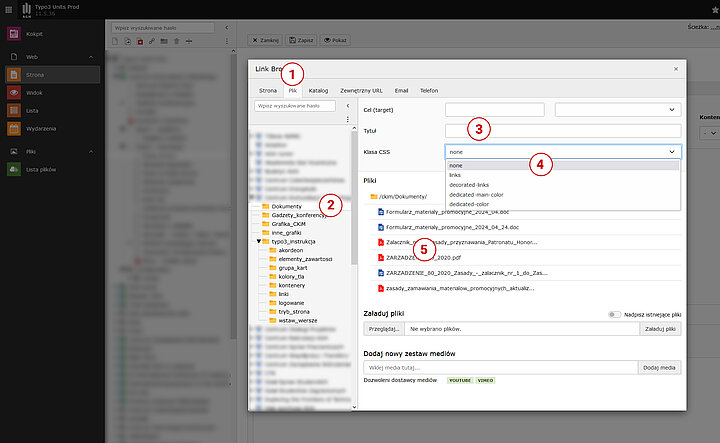
Task: Select file ZARZADZENIE_80_2020_Zasady doc
Action: tap(467, 273)
